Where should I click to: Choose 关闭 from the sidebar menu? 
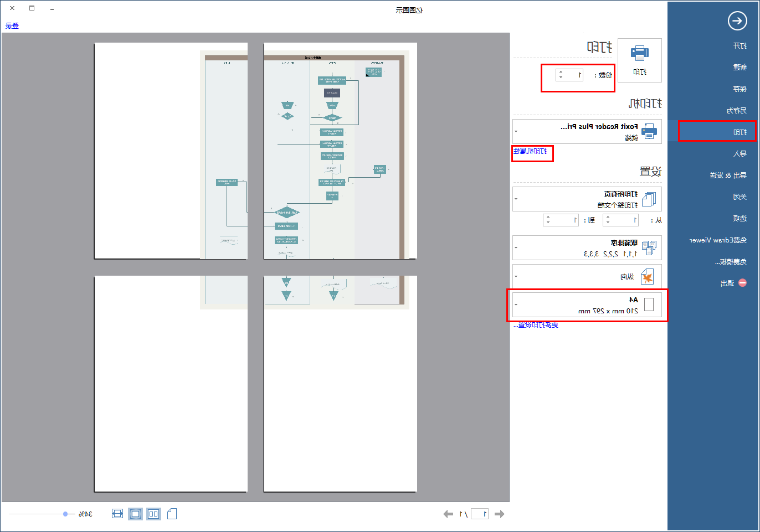(740, 197)
